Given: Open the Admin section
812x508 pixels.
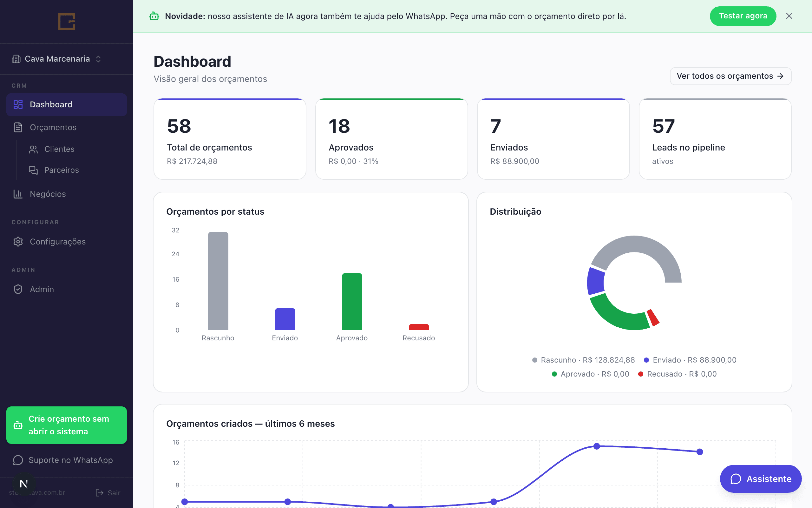Looking at the screenshot, I should click(x=66, y=289).
